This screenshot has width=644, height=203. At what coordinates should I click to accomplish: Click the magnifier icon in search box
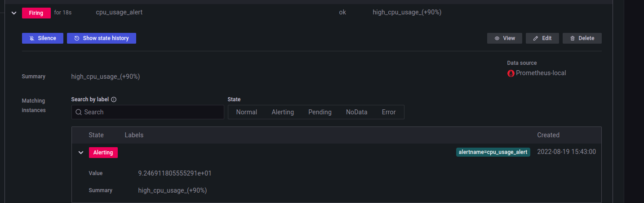[79, 112]
